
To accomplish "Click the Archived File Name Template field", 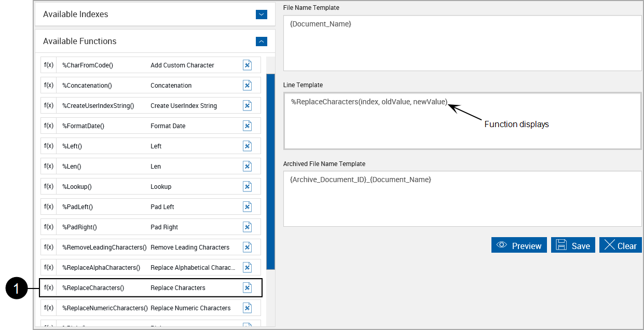I will coord(462,198).
